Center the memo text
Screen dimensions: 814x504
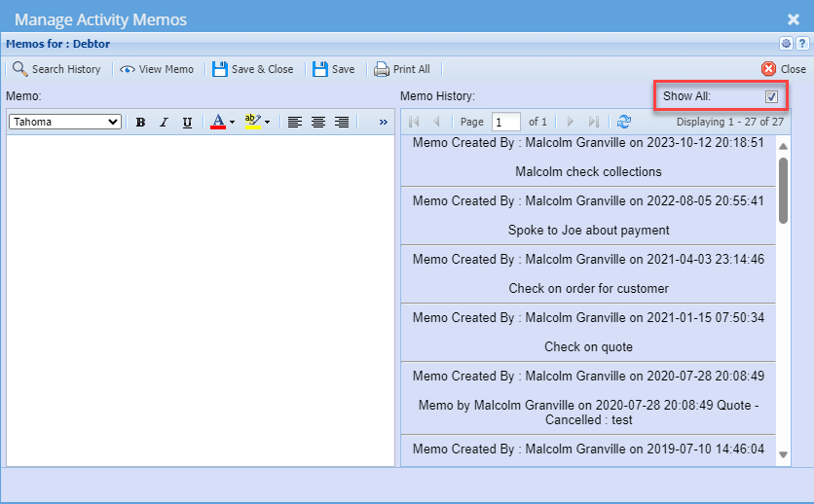coord(318,122)
